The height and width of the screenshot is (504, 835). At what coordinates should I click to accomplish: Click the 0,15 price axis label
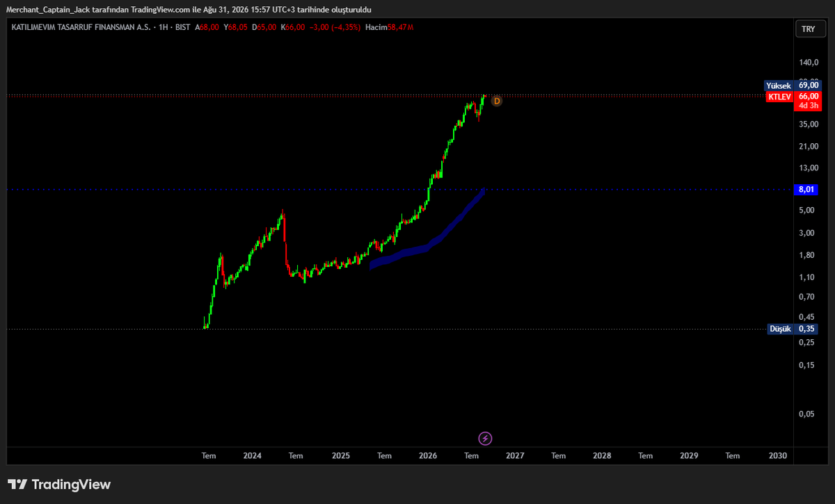coord(807,364)
